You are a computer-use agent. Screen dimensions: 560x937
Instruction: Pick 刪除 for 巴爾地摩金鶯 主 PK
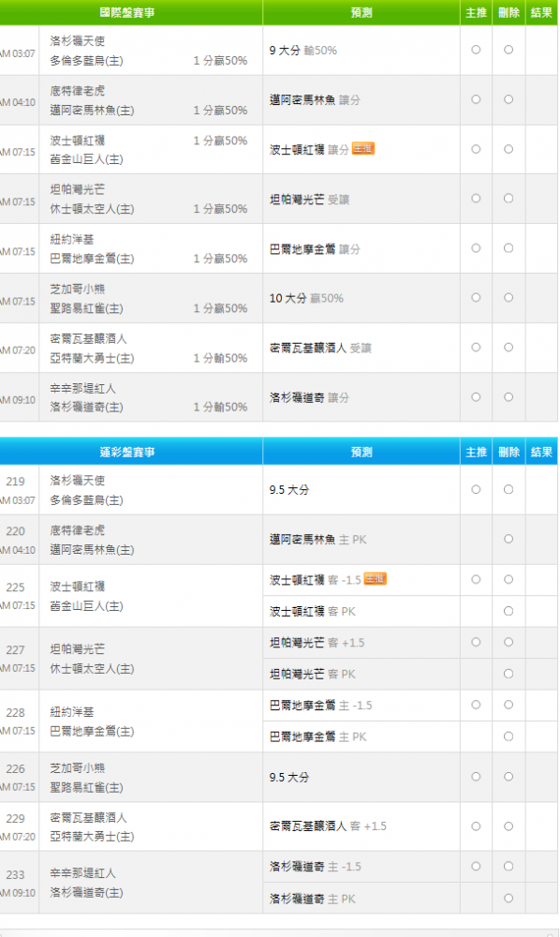(508, 736)
